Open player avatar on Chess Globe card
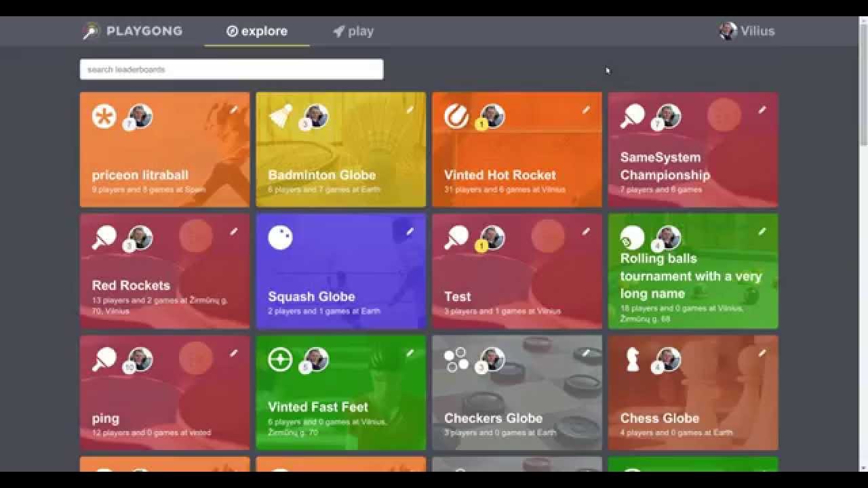 (x=669, y=359)
